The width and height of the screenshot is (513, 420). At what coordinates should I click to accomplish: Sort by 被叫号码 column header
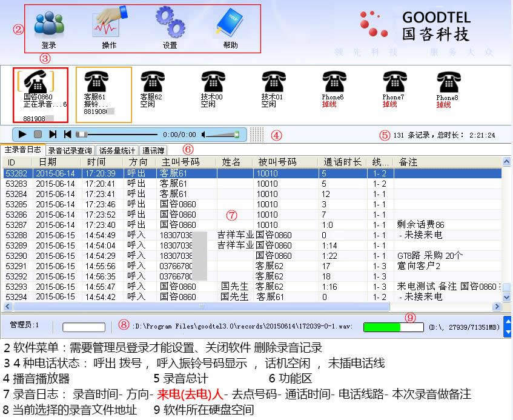(x=286, y=162)
